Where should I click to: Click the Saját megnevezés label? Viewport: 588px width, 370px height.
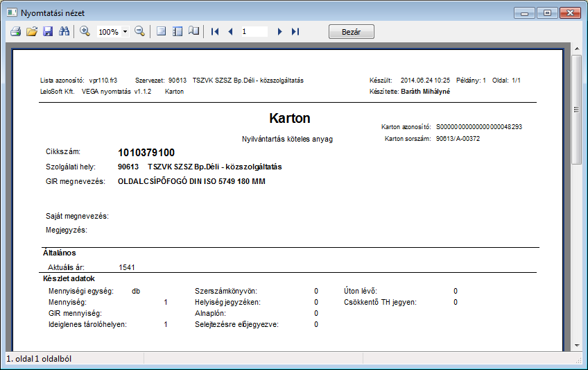tap(77, 216)
